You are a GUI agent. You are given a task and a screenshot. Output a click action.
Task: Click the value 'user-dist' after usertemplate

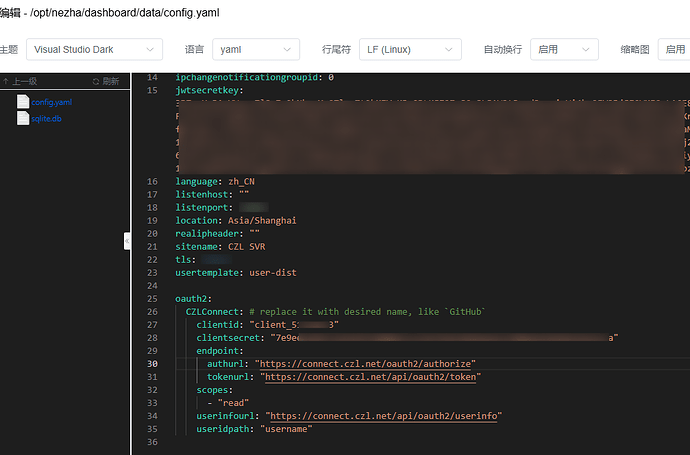273,272
